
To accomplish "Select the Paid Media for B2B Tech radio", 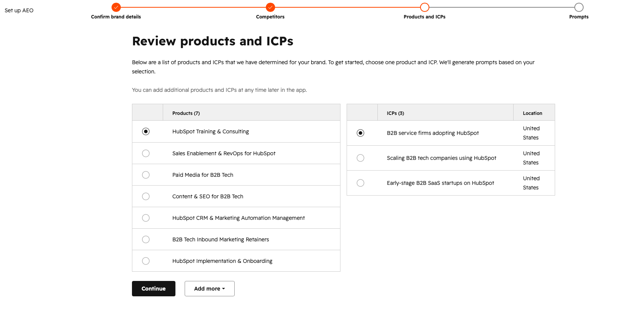I will pos(146,175).
